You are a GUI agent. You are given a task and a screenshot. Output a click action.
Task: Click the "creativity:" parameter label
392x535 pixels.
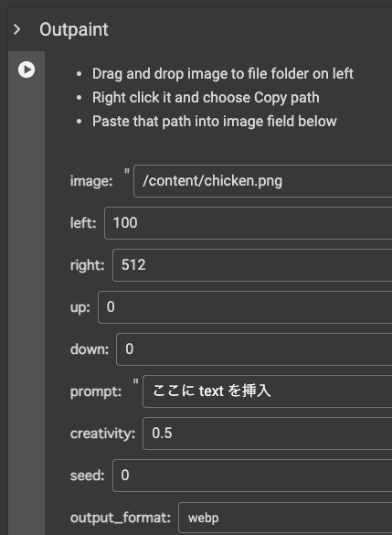[x=102, y=433]
